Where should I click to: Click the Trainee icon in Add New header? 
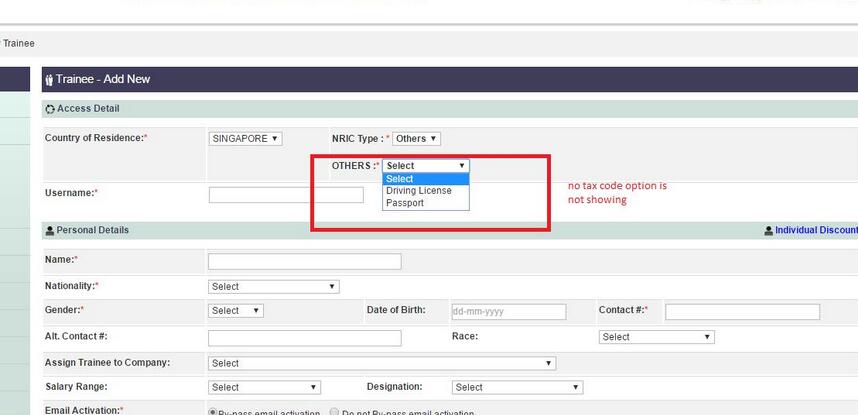(x=48, y=79)
